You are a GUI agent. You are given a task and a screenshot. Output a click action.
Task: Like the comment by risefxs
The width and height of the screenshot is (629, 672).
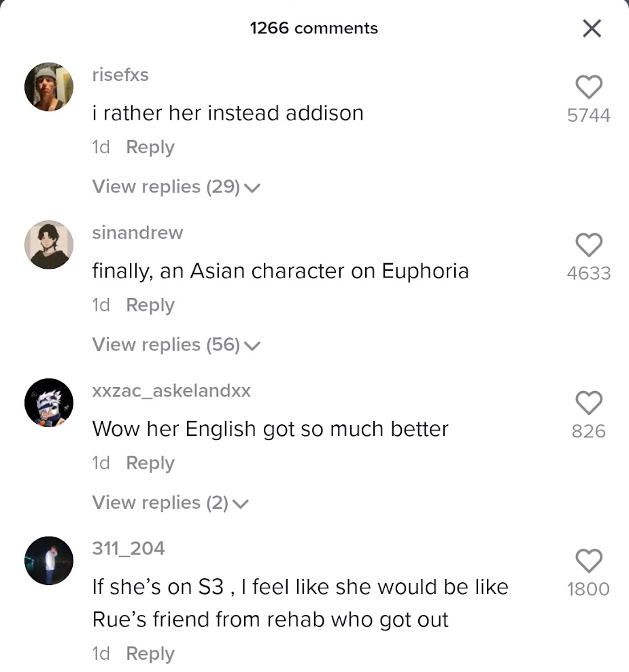click(x=589, y=87)
